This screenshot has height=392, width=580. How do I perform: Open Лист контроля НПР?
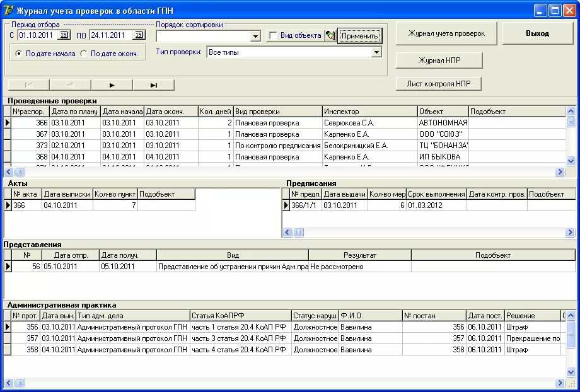pos(439,84)
